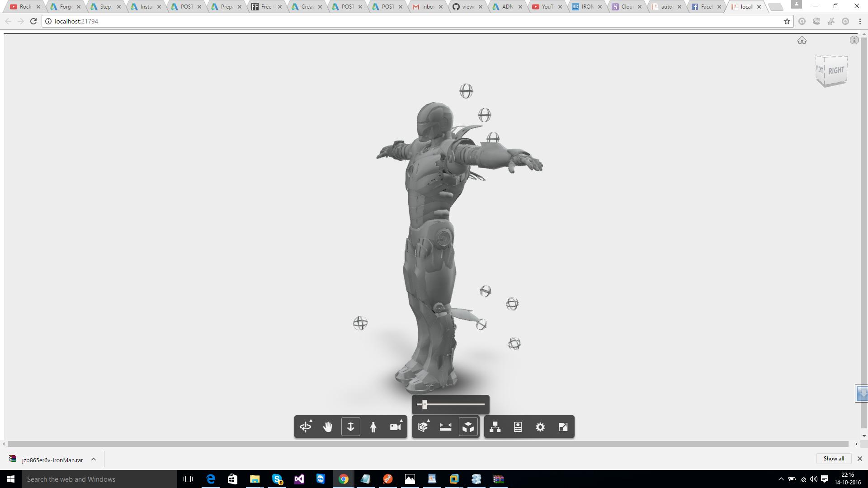Click the Show all downloads button
Viewport: 868px width, 488px height.
pyautogui.click(x=833, y=459)
